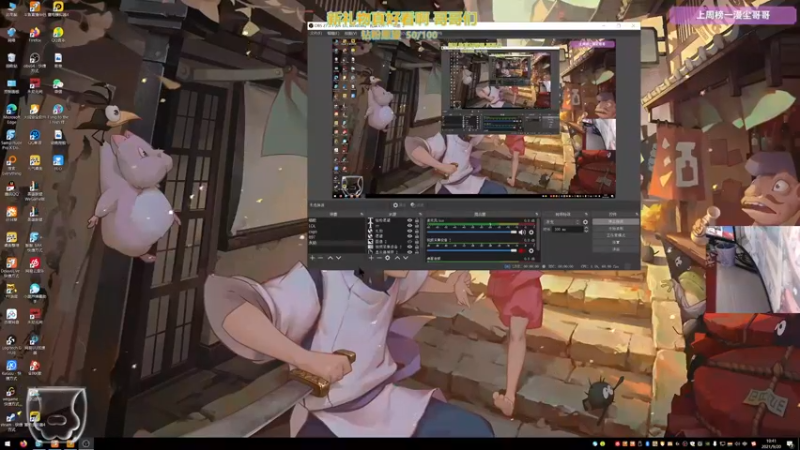The image size is (800, 450).
Task: Toggle lock on 视频采集设备 source row
Action: click(417, 246)
